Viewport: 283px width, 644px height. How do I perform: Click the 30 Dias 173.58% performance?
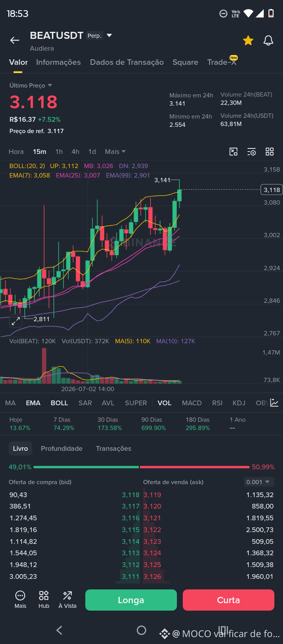pos(110,424)
